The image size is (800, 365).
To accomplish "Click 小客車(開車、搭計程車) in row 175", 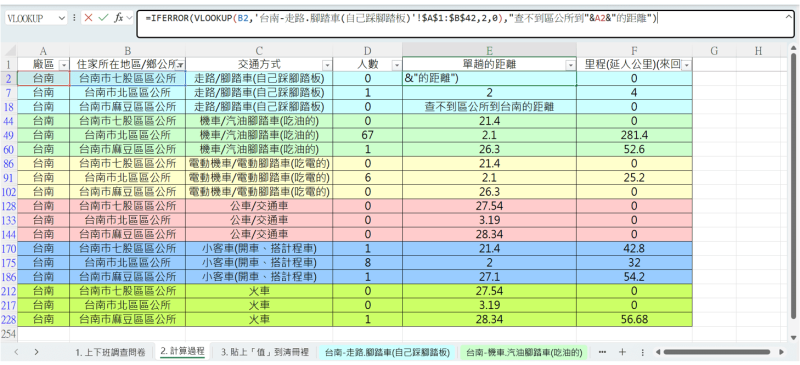I will pos(259,262).
